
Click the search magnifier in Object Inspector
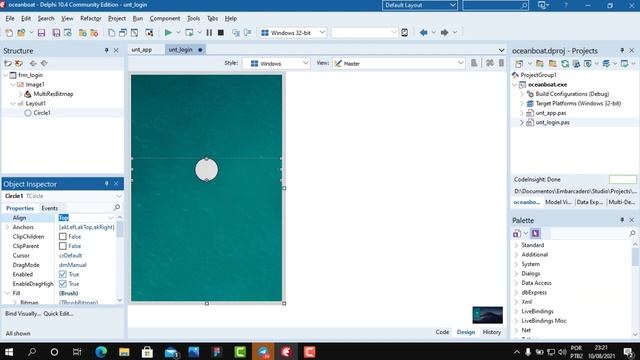[x=117, y=208]
